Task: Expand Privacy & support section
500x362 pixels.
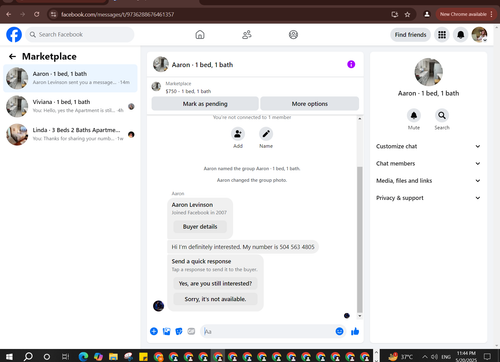Action: tap(428, 198)
